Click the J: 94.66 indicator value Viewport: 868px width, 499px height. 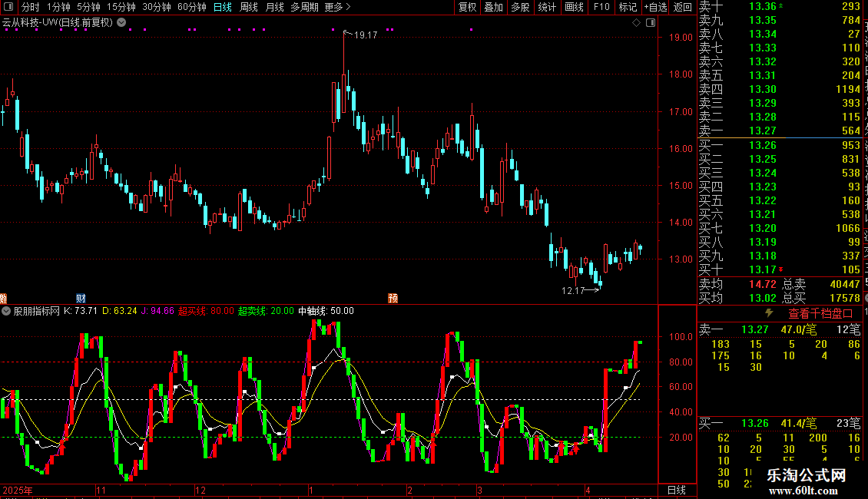pos(157,311)
